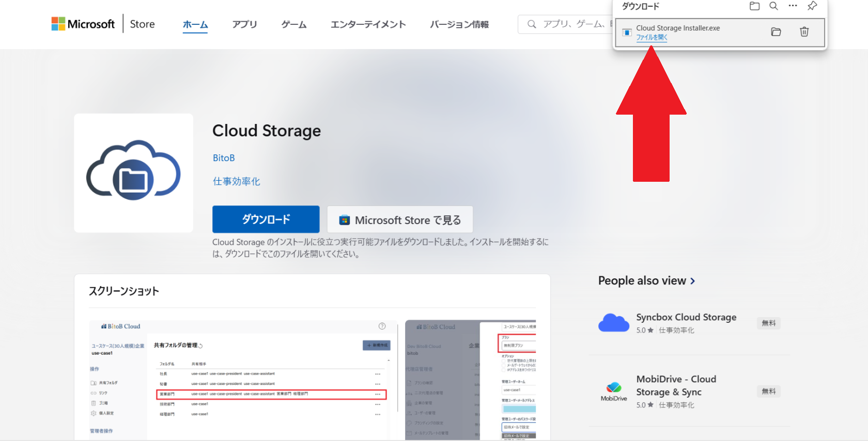Screen dimensions: 868x441
Task: Open the 仕事効率化 category link
Action: 237,181
